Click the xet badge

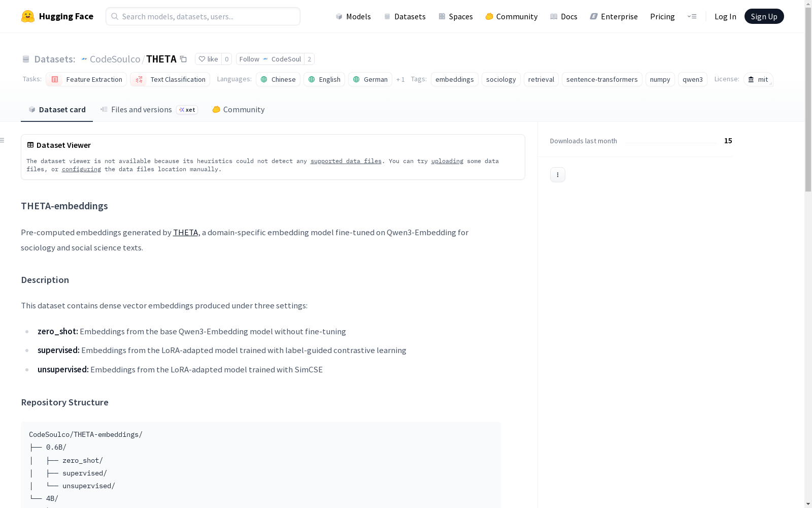tap(187, 110)
